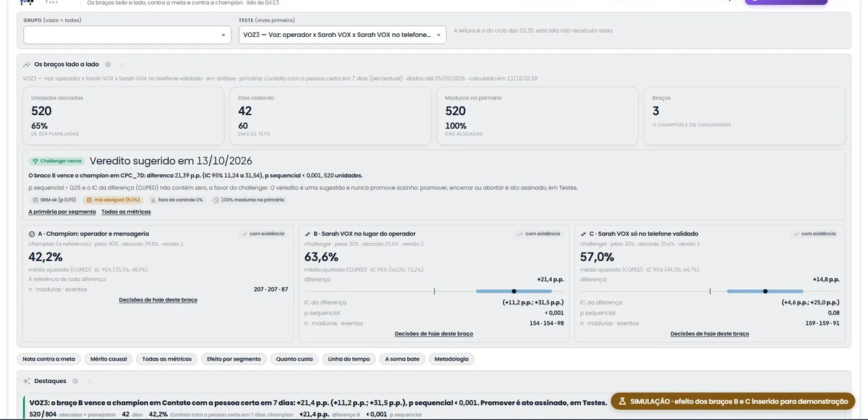The image size is (868, 420).
Task: Click the 'Braços' 3 card
Action: 744,116
